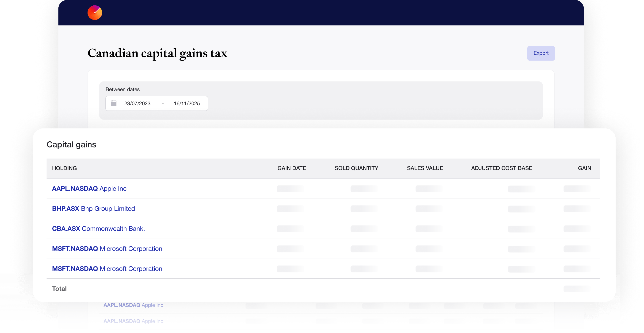Select the BHP.ASX Bhp Group Limited holding
644x333 pixels.
tap(93, 208)
